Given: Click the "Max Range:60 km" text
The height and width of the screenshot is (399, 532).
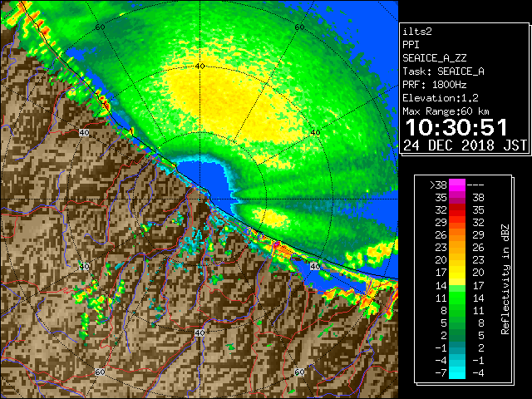Looking at the screenshot, I should tap(446, 111).
